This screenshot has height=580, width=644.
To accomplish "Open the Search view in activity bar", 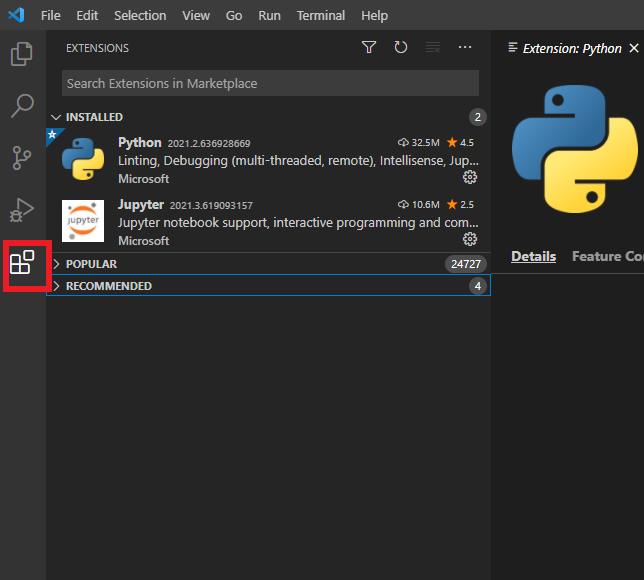I will tap(22, 106).
